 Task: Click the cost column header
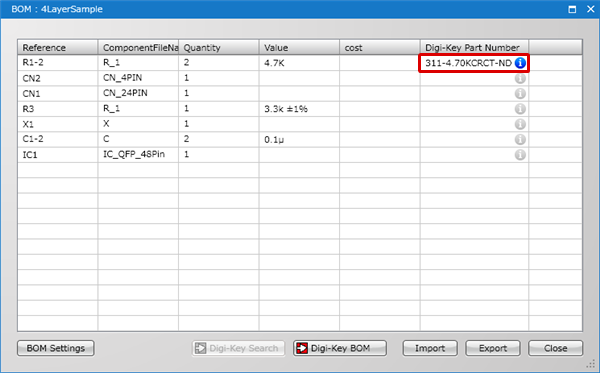(x=380, y=47)
